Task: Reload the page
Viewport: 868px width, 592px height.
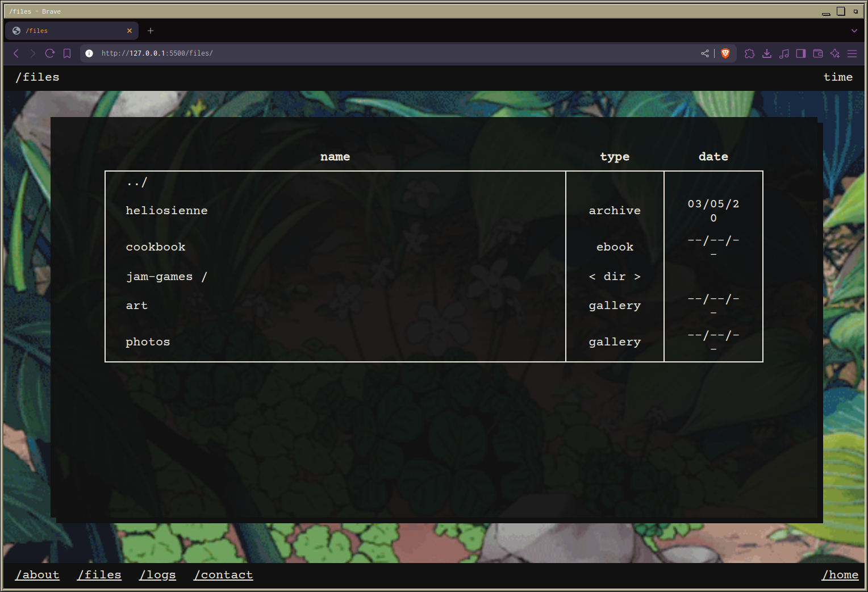Action: pos(50,53)
